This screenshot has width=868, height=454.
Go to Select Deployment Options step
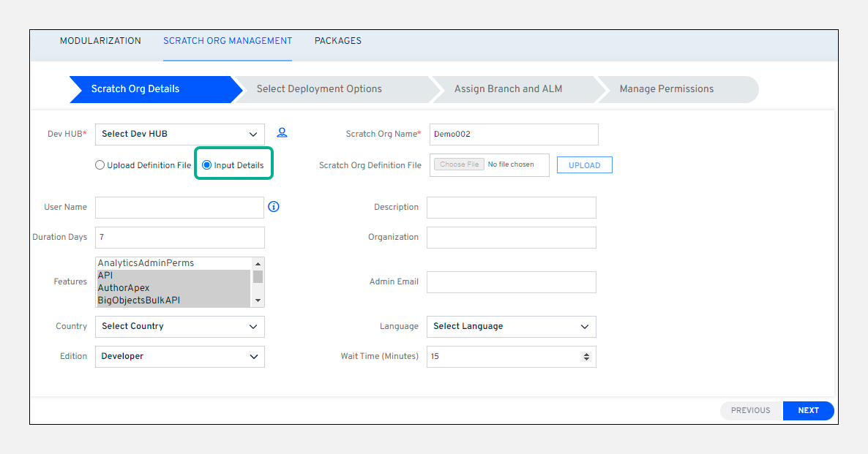pos(319,89)
